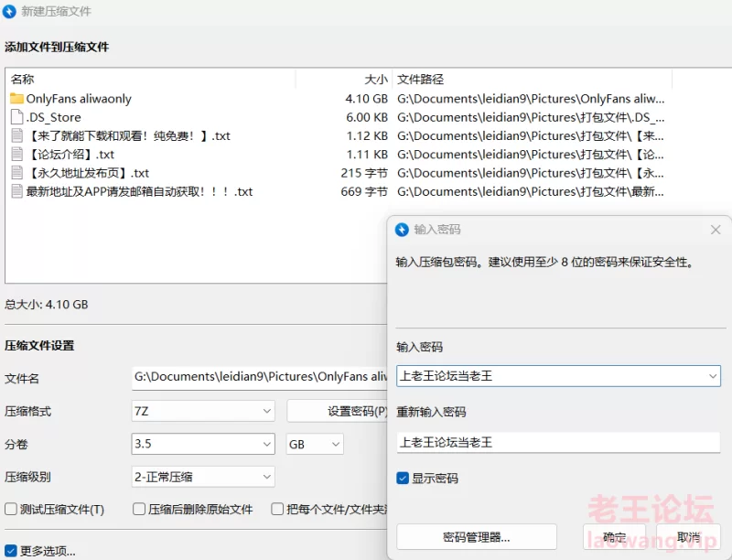Click the app logo in 新建压缩文件 title bar

point(9,11)
